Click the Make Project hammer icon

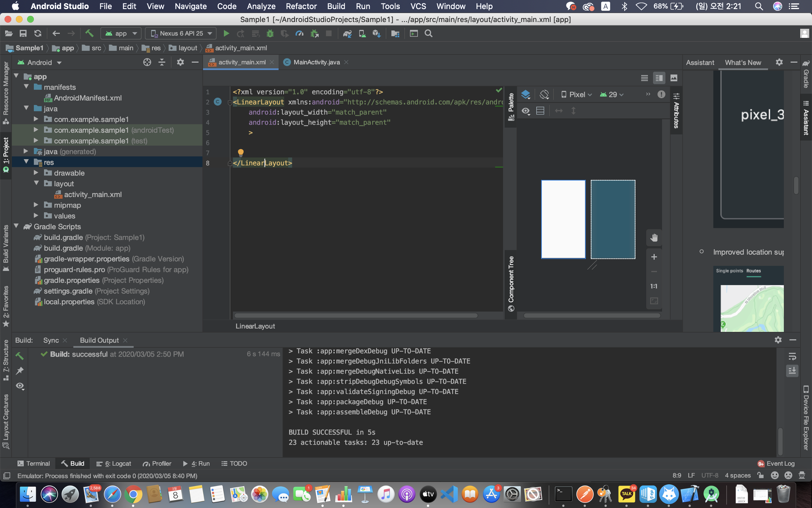tap(89, 34)
